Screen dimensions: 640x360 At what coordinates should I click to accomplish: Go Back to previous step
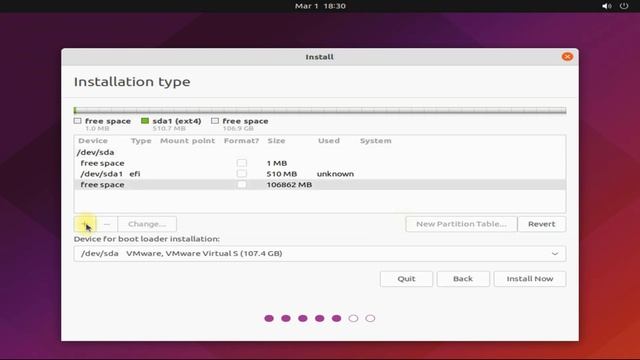point(463,279)
